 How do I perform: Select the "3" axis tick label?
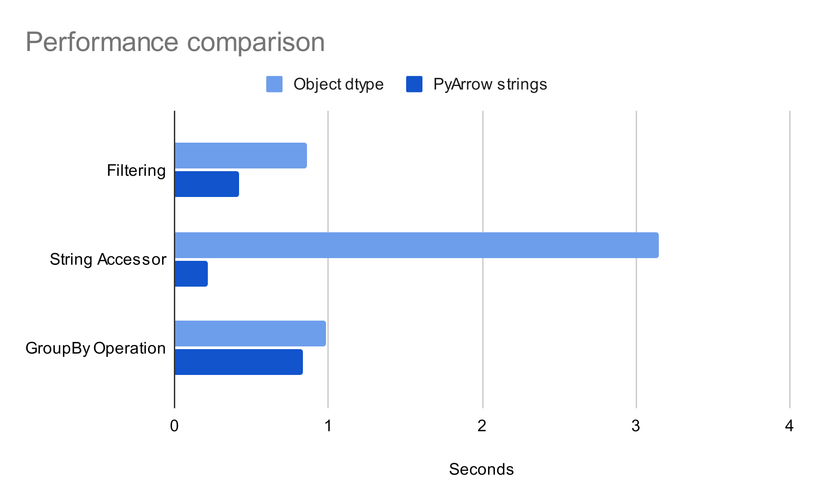(x=636, y=426)
